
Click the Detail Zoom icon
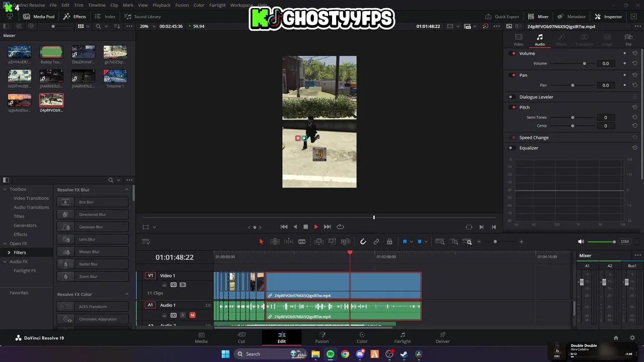(x=454, y=242)
